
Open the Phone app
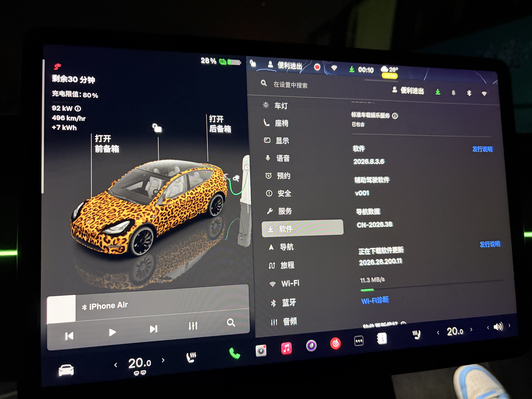point(235,353)
